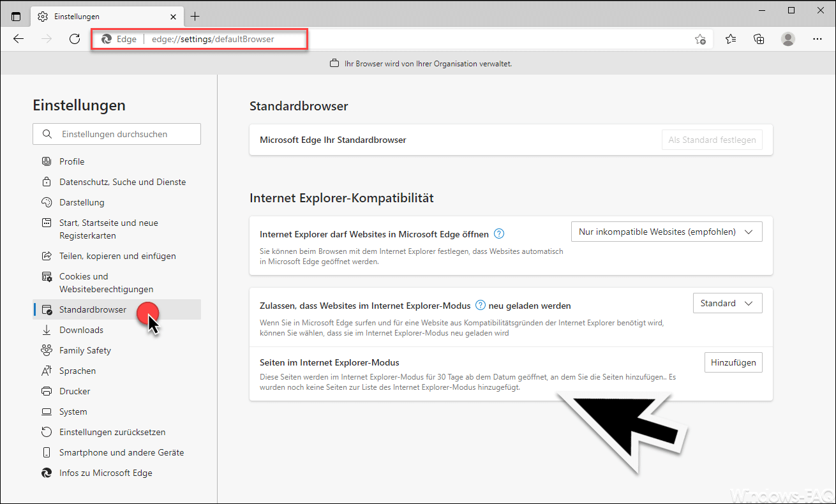This screenshot has width=836, height=504.
Task: Open a new browser tab
Action: tap(195, 16)
